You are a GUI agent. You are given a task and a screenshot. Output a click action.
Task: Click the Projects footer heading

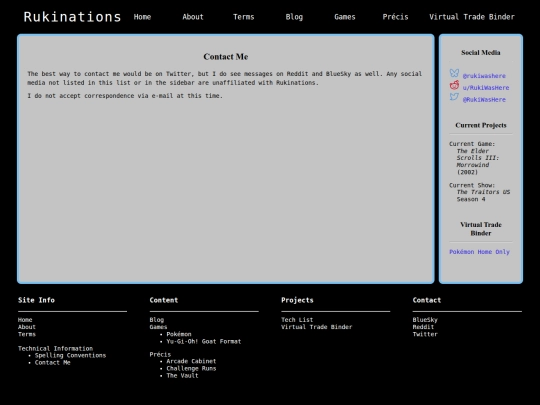tap(297, 300)
